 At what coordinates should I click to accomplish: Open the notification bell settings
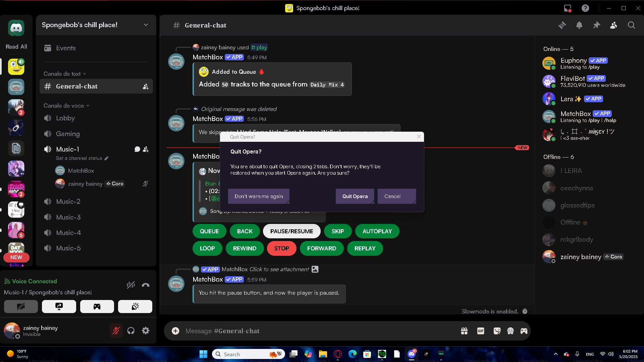coord(579,25)
